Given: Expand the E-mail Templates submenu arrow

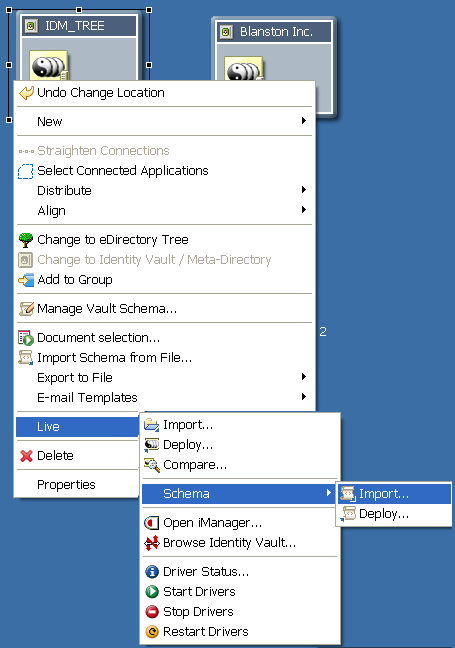Looking at the screenshot, I should point(304,396).
